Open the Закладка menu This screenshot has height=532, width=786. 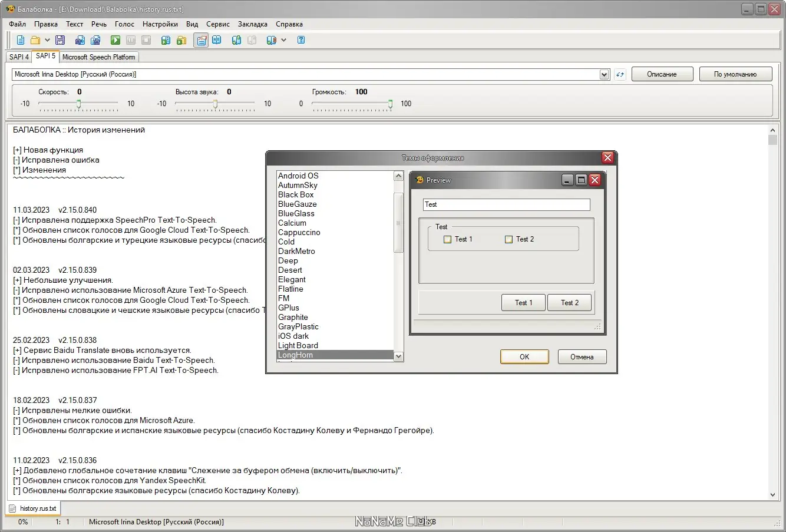point(253,24)
